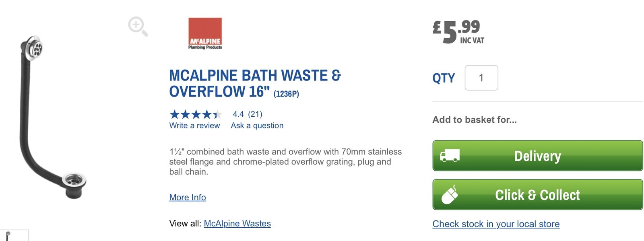
Task: Add to basket for Delivery
Action: coord(537,156)
